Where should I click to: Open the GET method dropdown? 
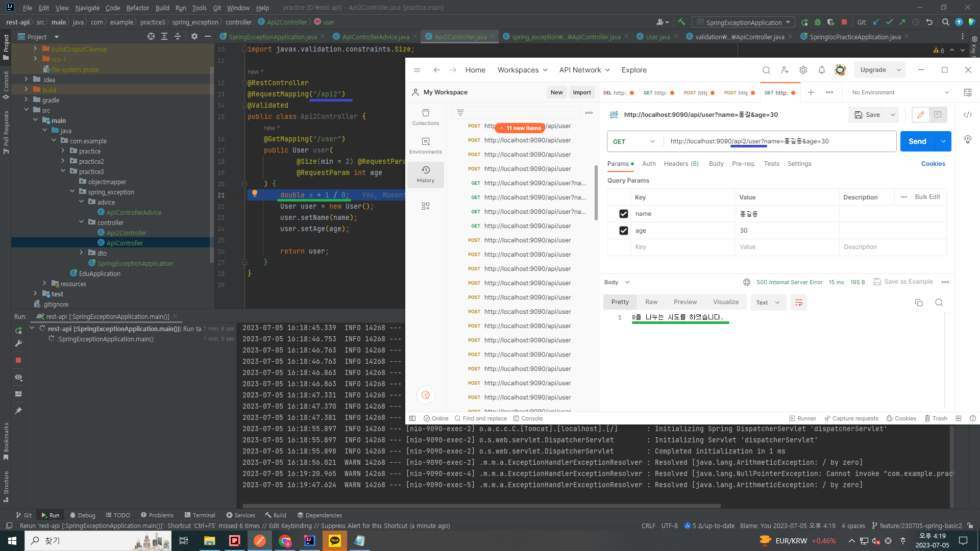point(634,141)
